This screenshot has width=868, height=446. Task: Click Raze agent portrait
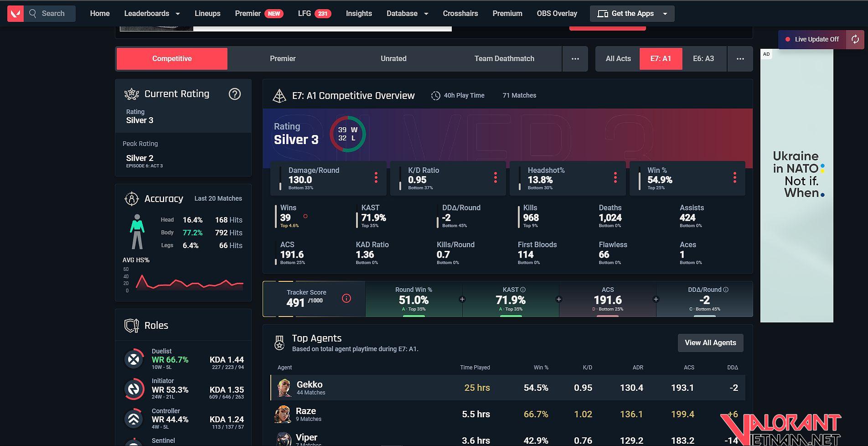[283, 415]
